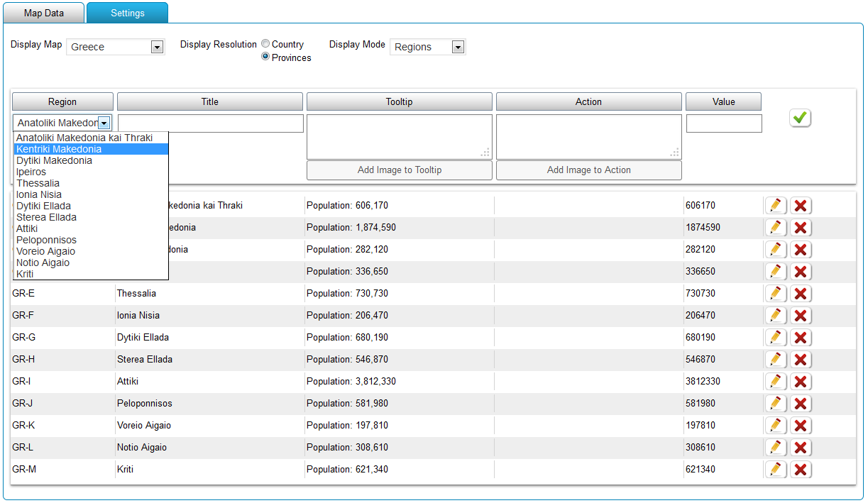The width and height of the screenshot is (868, 503).
Task: Focus the Value input field
Action: (x=724, y=123)
